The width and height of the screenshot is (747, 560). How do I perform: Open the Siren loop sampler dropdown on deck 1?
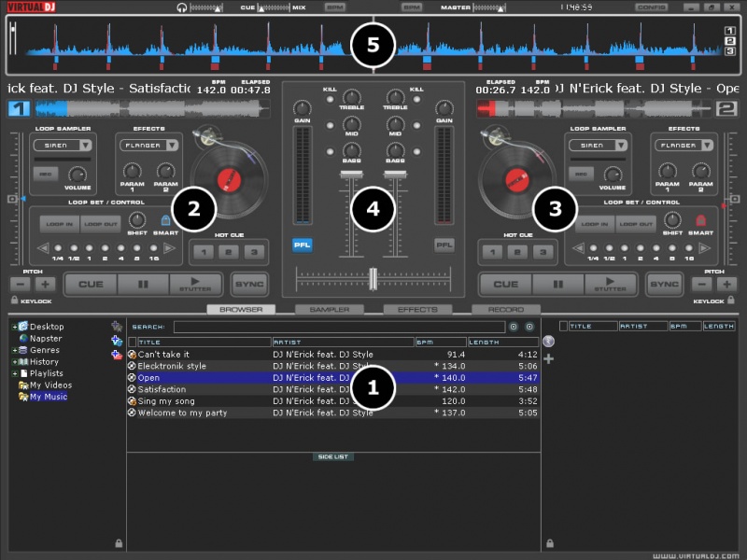pos(86,146)
